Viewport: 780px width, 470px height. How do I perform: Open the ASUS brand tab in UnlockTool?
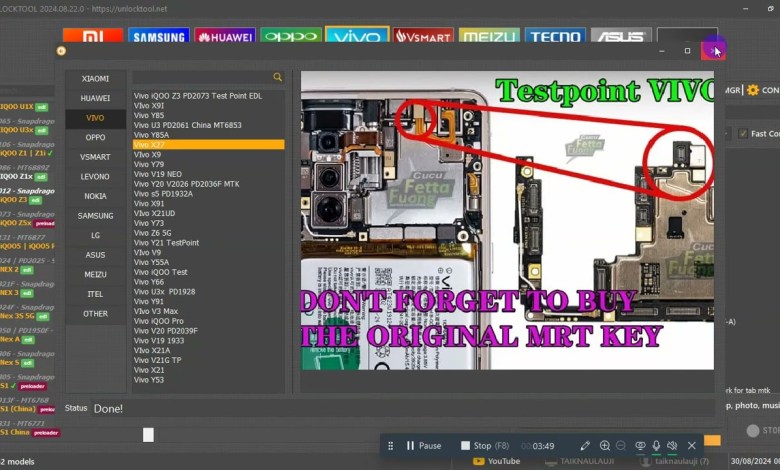point(621,35)
